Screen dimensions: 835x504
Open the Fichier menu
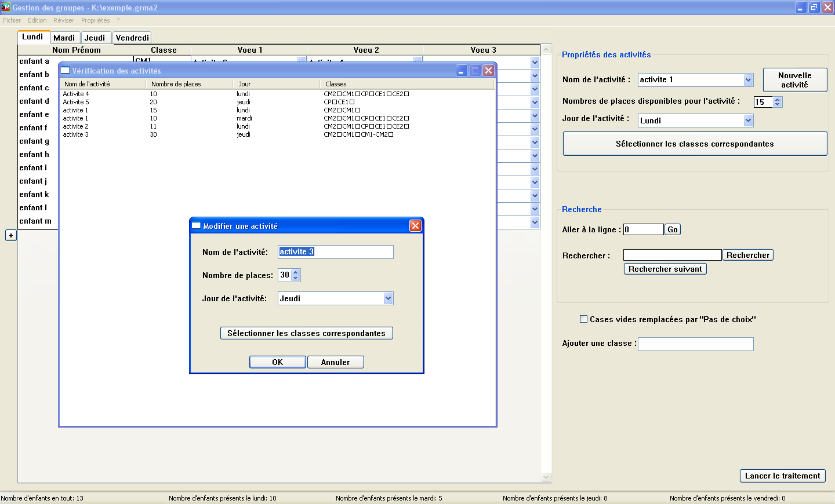pyautogui.click(x=12, y=20)
